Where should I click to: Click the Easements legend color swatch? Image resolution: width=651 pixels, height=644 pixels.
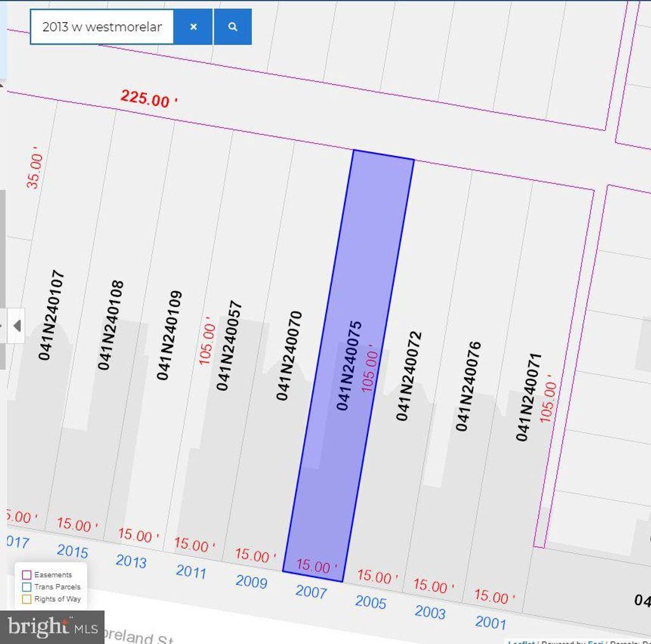tap(27, 575)
